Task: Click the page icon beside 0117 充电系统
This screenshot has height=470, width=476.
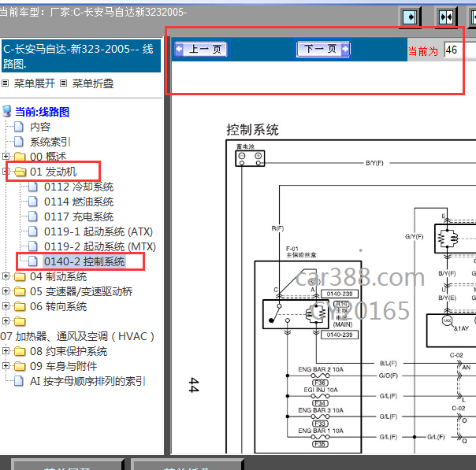Action: click(x=33, y=216)
